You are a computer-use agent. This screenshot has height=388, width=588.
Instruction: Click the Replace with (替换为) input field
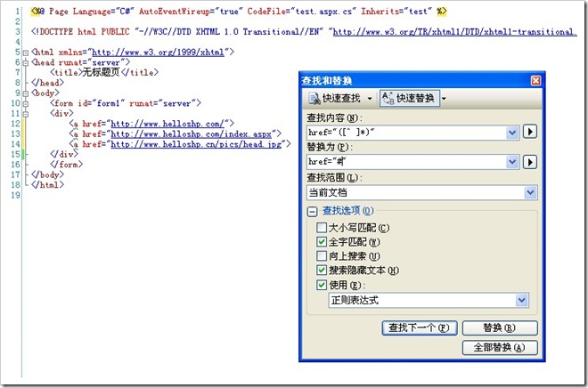coord(406,162)
